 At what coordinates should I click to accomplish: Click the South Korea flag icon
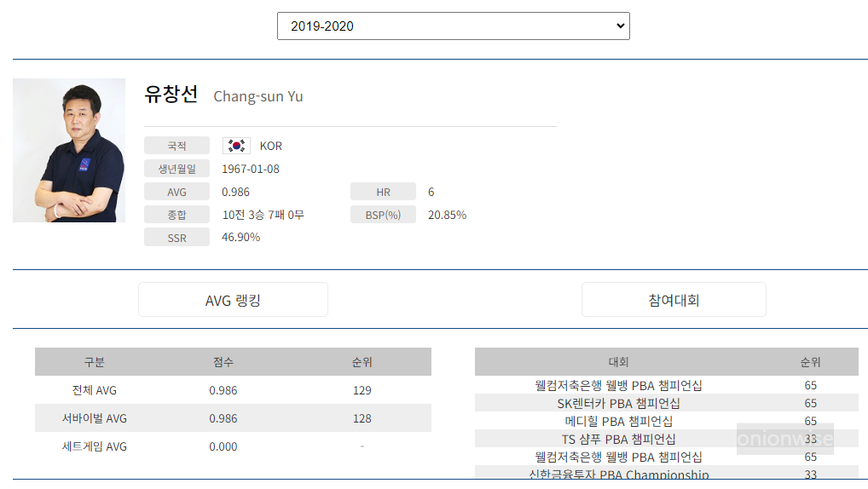(x=236, y=146)
